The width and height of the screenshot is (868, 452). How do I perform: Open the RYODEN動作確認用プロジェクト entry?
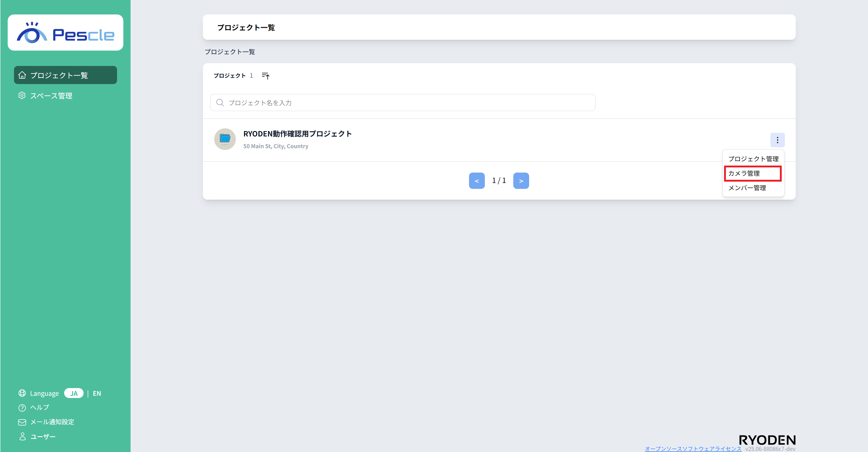[x=298, y=133]
